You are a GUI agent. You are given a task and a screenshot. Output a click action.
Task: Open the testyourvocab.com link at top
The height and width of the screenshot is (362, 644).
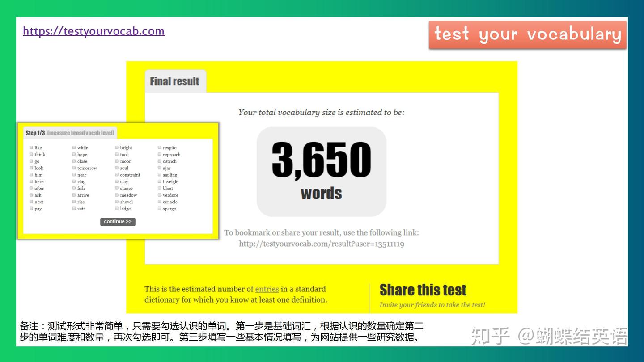(94, 31)
